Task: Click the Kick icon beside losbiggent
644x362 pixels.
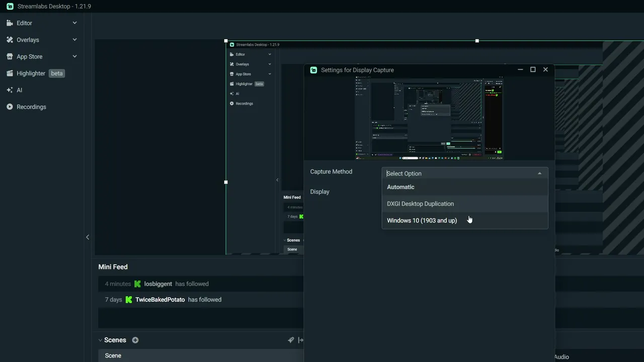Action: [137, 284]
